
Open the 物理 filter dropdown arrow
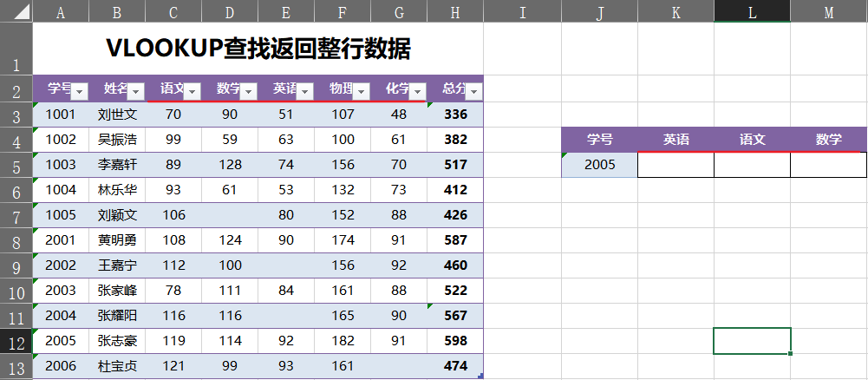(362, 91)
